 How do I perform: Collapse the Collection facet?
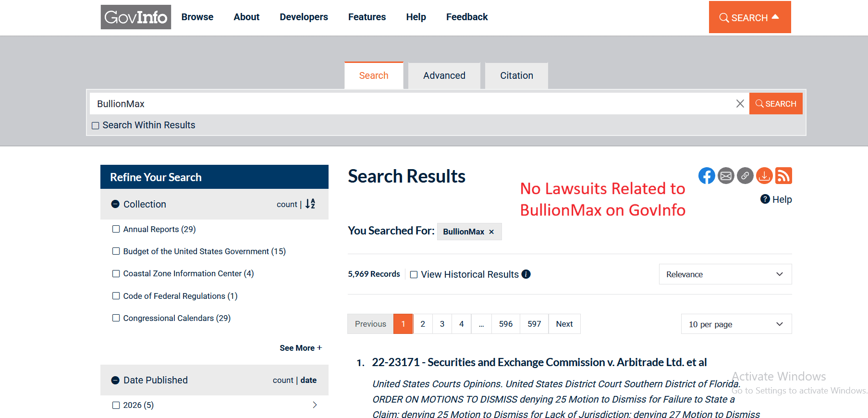[115, 204]
